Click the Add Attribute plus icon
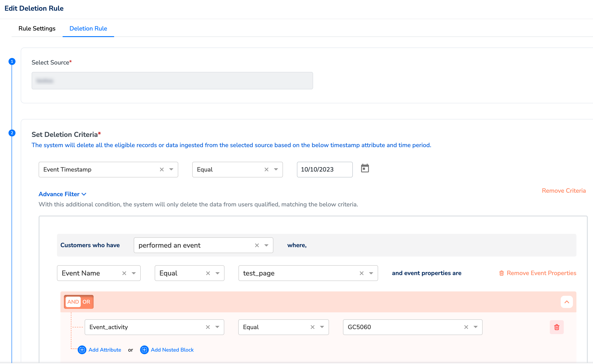 tap(82, 350)
